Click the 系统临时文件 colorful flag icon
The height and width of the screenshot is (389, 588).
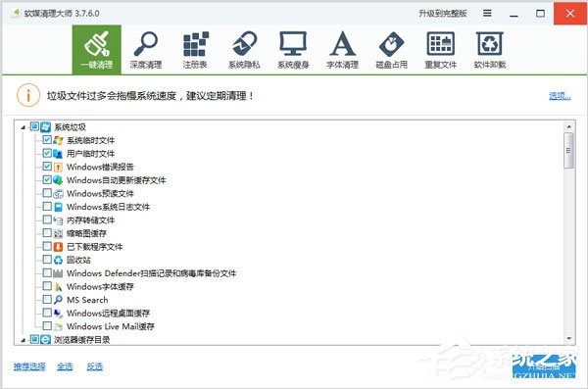point(58,140)
